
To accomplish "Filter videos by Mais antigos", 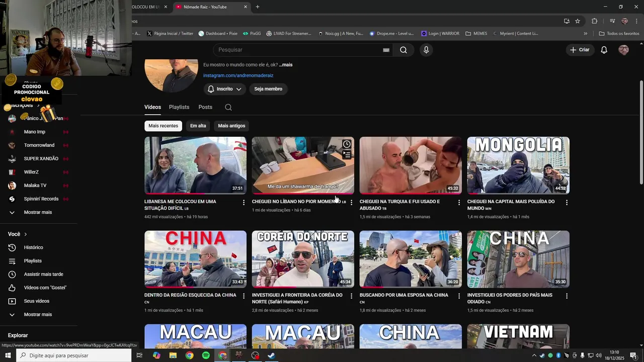I will click(x=231, y=126).
